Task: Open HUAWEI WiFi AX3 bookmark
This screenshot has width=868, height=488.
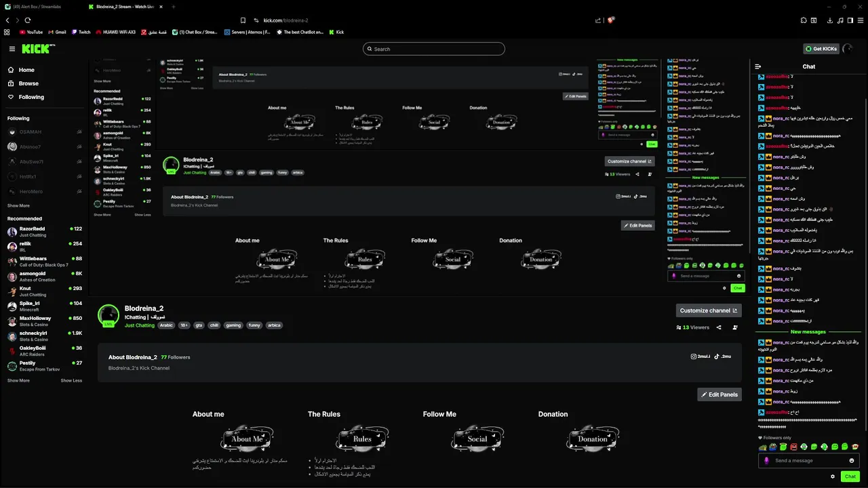Action: (x=116, y=32)
